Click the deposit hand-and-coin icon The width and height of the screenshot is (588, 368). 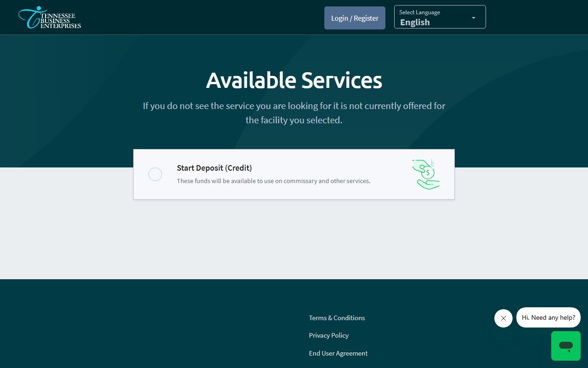tap(426, 174)
